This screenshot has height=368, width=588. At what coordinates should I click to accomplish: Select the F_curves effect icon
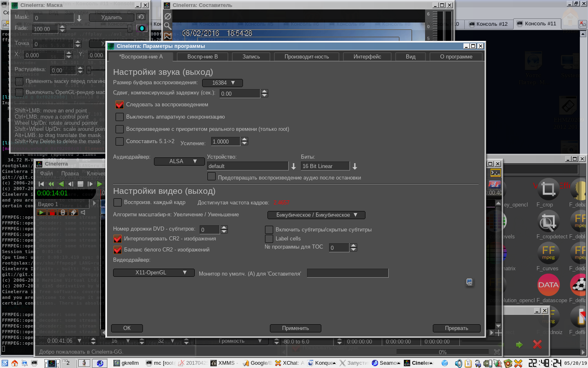(548, 253)
